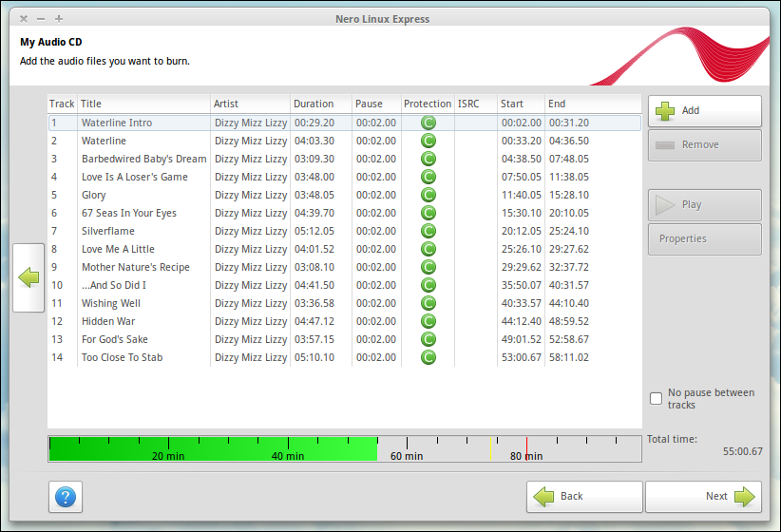Click the total time value 55:00.67
The height and width of the screenshot is (532, 781).
point(743,451)
